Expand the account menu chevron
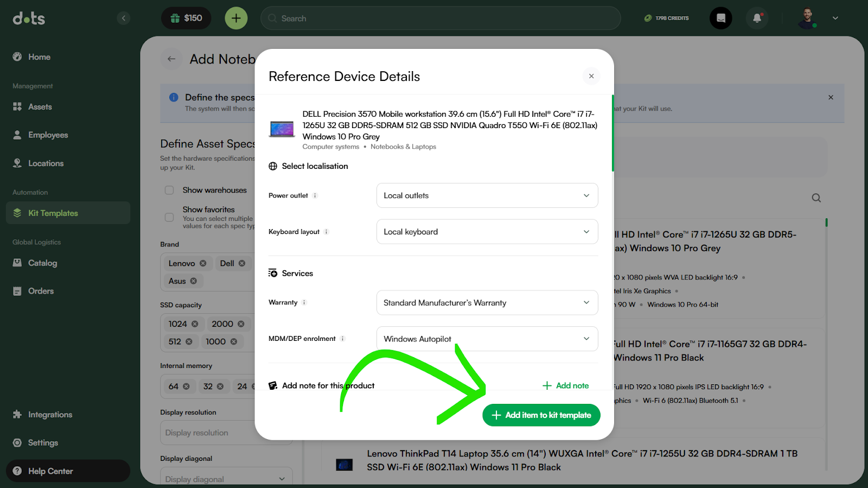 coord(835,18)
